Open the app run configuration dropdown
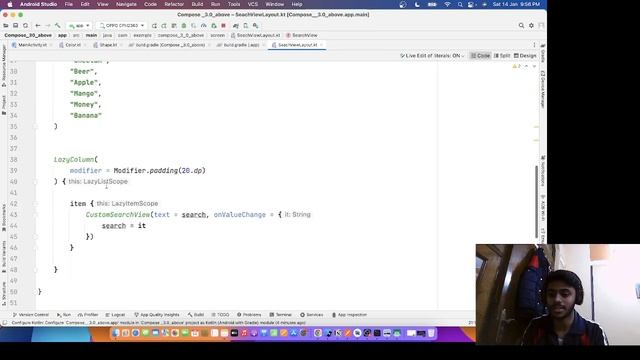Viewport: 640px width, 360px height. pos(79,25)
